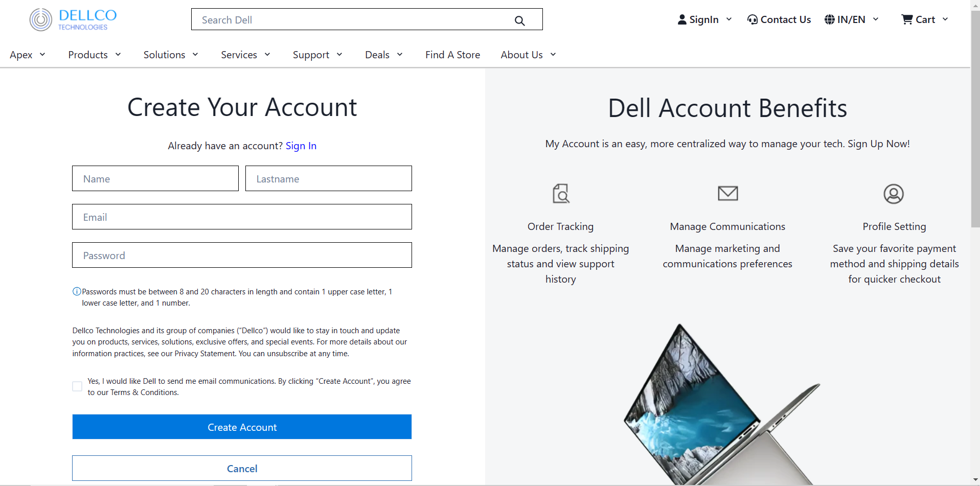980x486 pixels.
Task: Click the Contact Us headset icon
Action: click(x=752, y=19)
